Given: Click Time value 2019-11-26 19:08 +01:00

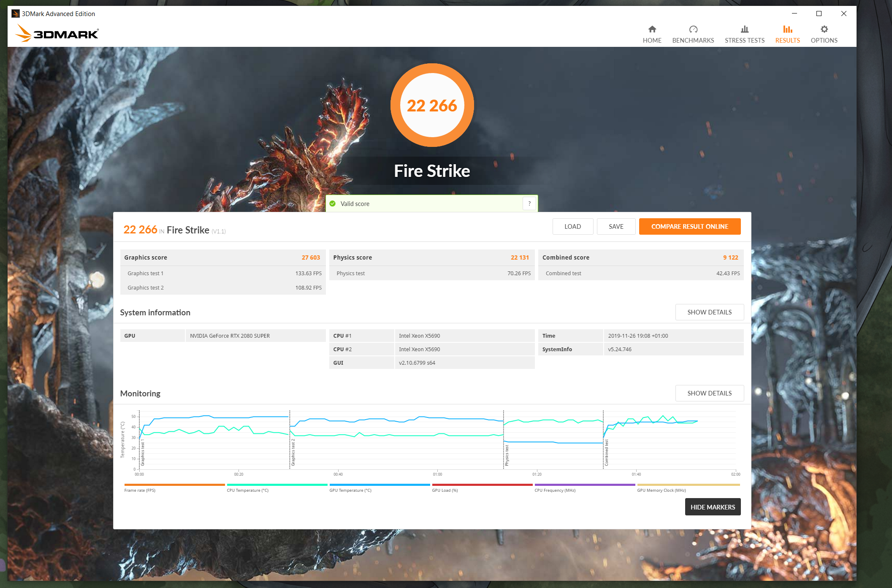Looking at the screenshot, I should click(638, 336).
